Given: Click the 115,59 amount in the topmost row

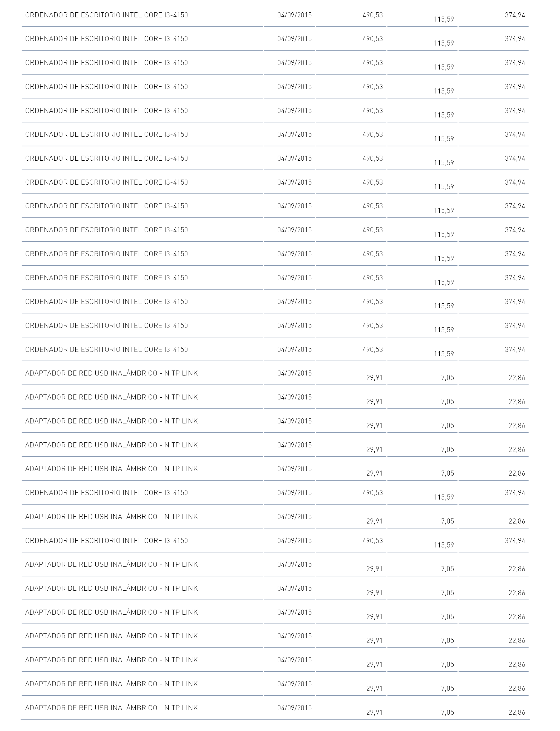Looking at the screenshot, I should (x=444, y=19).
